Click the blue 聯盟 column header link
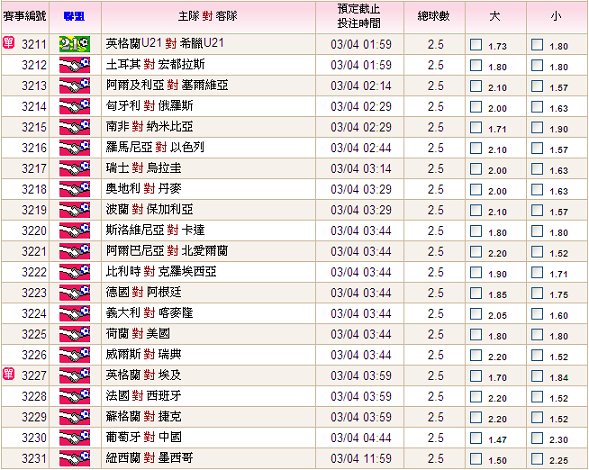The image size is (589, 470). 74,16
